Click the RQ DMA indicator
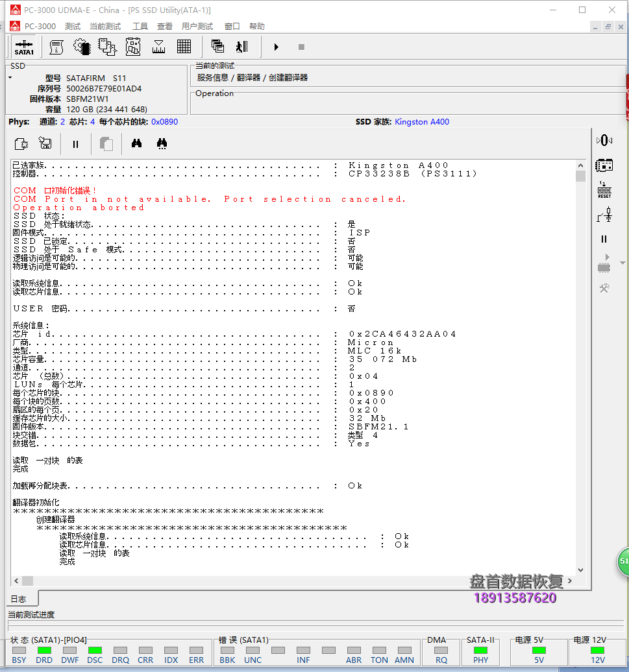This screenshot has width=629, height=672. [x=441, y=651]
